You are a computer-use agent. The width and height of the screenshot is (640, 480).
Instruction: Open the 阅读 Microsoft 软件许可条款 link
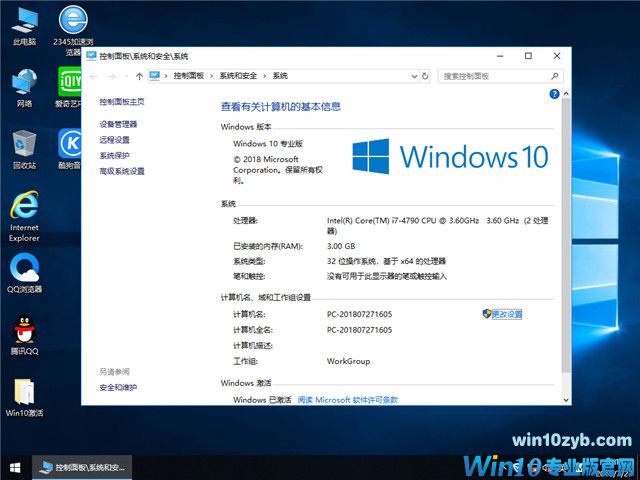pyautogui.click(x=348, y=399)
